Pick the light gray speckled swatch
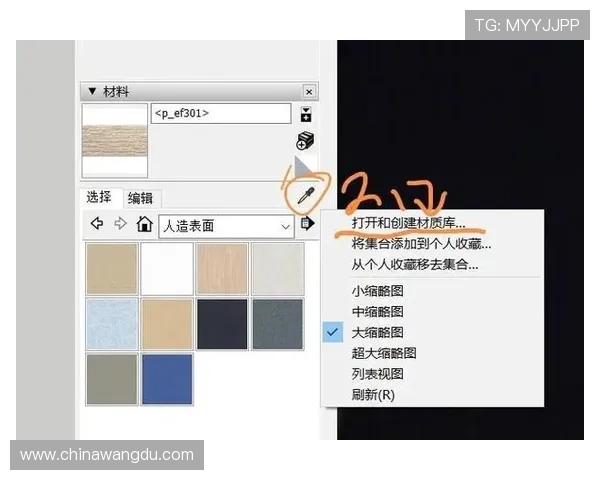The width and height of the screenshot is (600, 480). click(x=277, y=269)
